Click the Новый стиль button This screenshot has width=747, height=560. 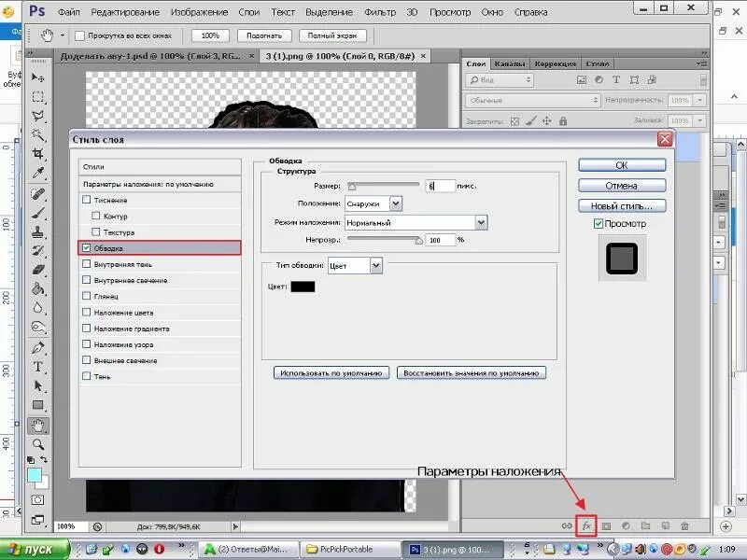(622, 206)
